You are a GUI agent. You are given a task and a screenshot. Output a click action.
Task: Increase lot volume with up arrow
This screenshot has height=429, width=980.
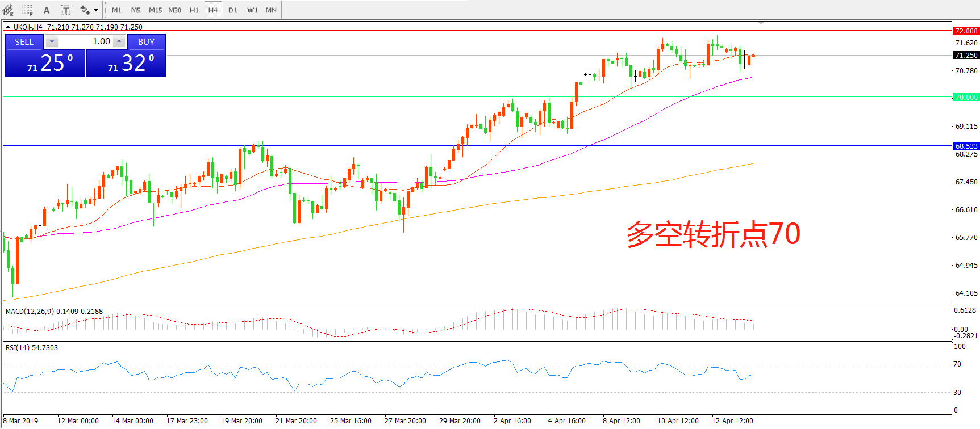click(x=119, y=41)
